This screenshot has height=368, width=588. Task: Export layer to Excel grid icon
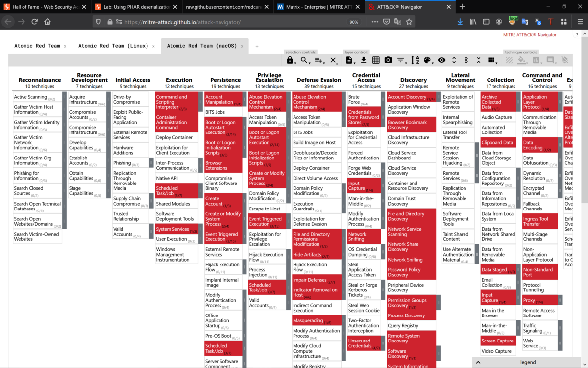click(x=376, y=60)
